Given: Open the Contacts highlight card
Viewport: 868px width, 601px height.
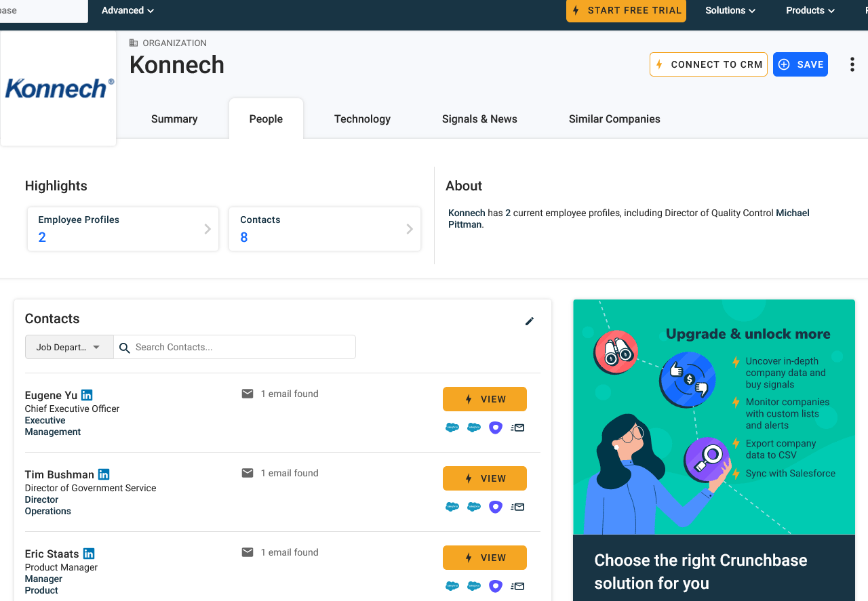Looking at the screenshot, I should click(325, 229).
